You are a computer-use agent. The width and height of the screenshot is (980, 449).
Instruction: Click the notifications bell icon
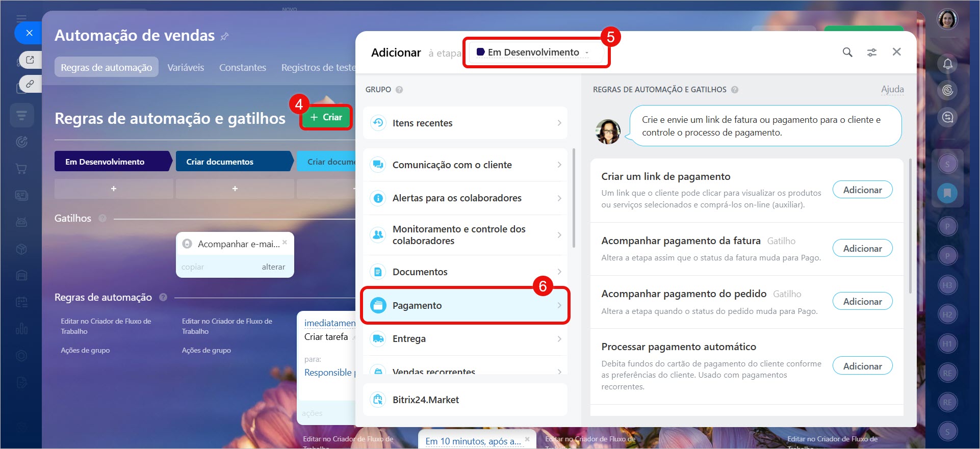coord(947,64)
